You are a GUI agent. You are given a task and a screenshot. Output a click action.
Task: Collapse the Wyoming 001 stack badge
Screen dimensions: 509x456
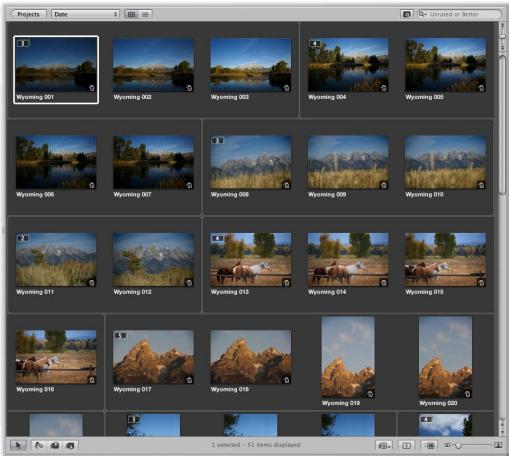23,43
